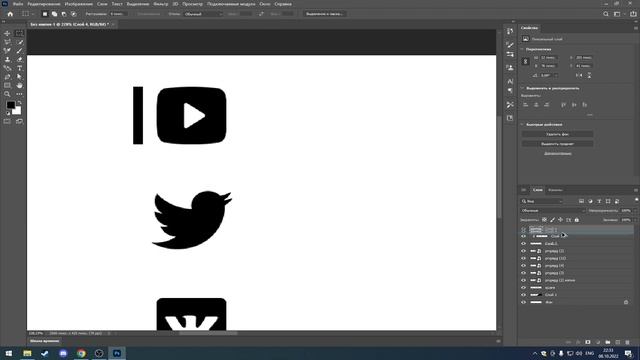Toggle Quick Mask mode below color swatches
The image size is (640, 360).
point(7,121)
